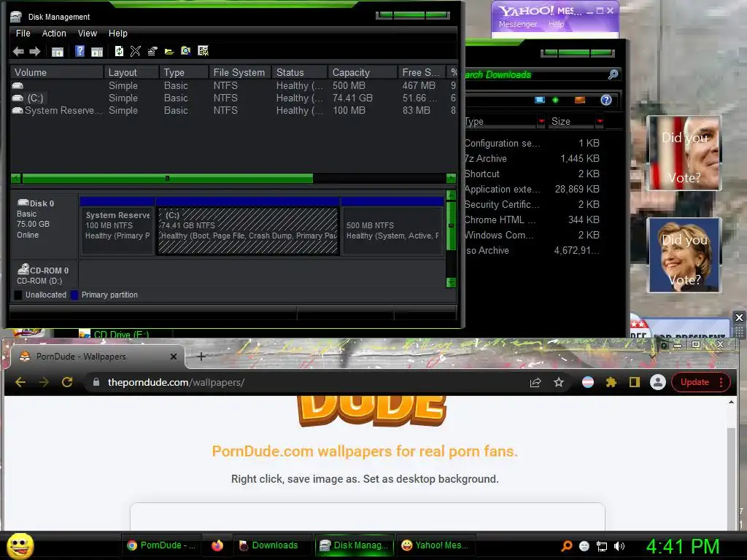Image resolution: width=747 pixels, height=560 pixels.
Task: Click the share page icon in Chrome
Action: click(535, 382)
